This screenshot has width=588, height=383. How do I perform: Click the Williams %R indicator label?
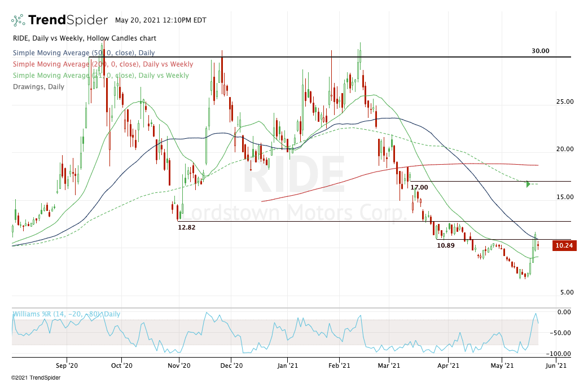[67, 314]
